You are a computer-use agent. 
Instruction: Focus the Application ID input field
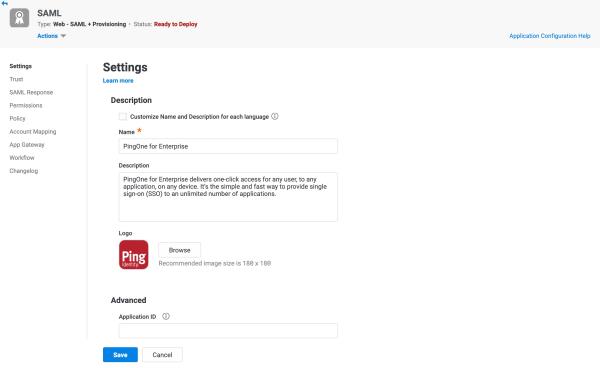pyautogui.click(x=228, y=331)
